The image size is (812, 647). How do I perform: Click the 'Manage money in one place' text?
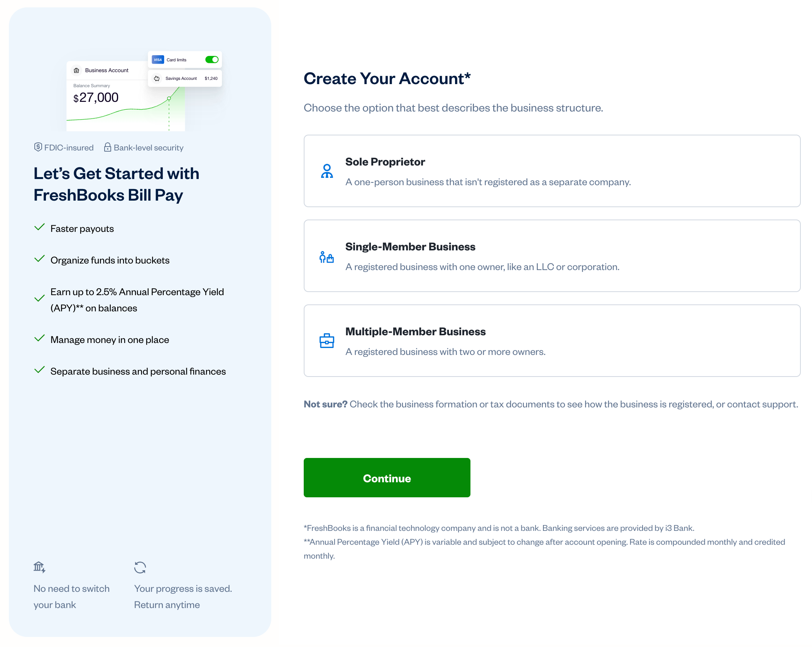110,340
